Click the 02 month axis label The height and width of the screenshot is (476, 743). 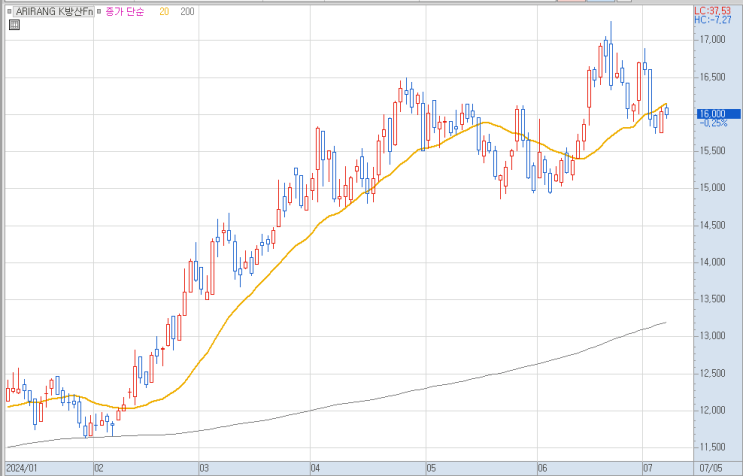click(99, 468)
